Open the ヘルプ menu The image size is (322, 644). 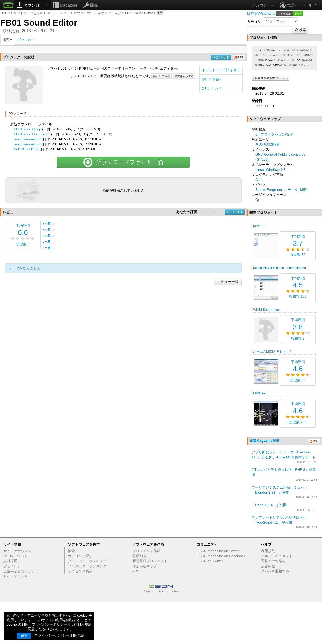310,5
